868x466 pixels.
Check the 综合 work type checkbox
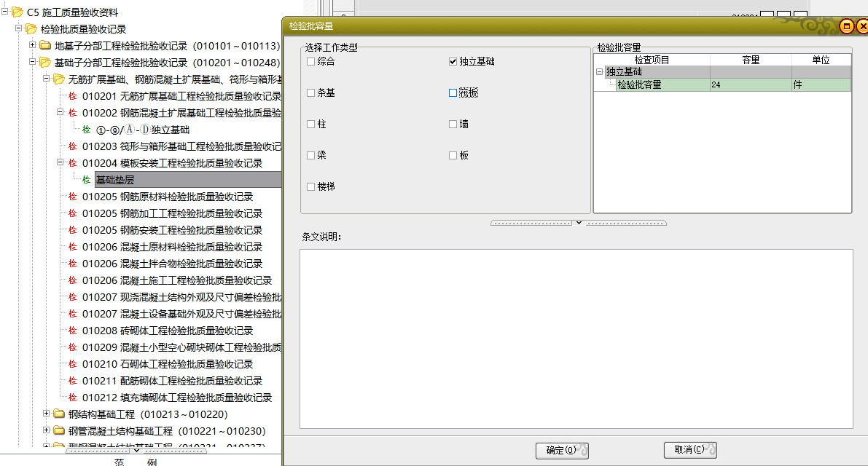[x=311, y=62]
